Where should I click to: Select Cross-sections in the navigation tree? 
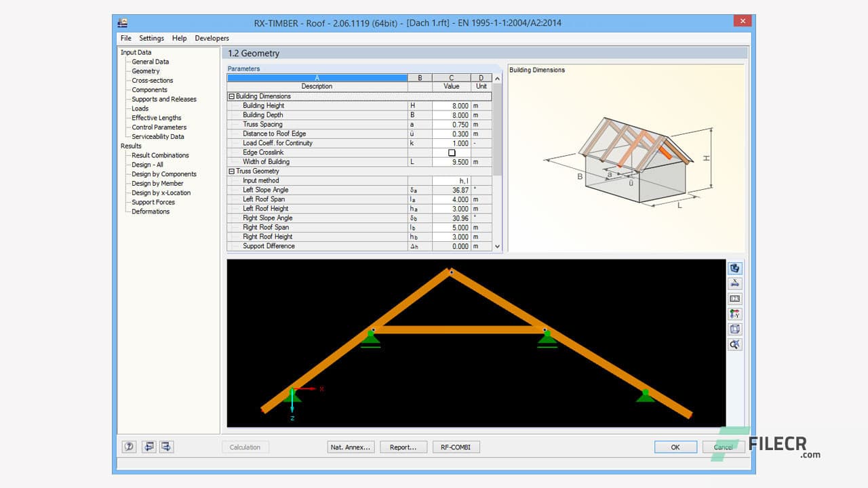[152, 81]
